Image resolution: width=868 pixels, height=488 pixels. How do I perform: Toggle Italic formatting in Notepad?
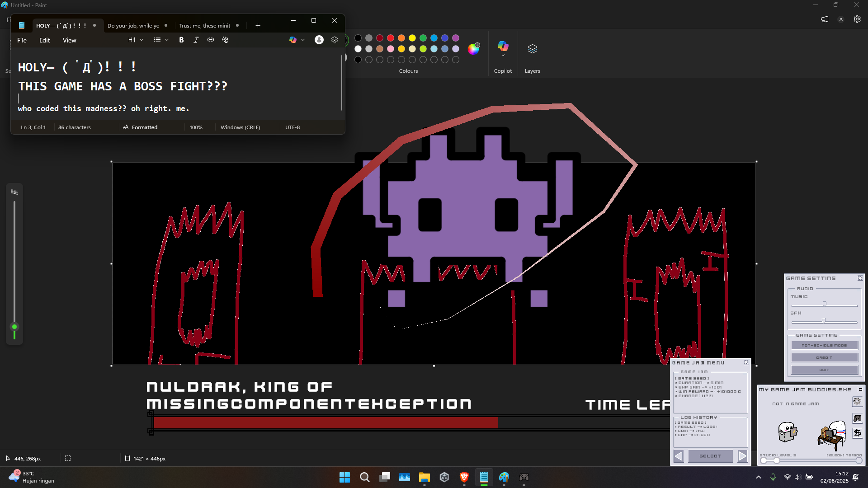point(196,40)
